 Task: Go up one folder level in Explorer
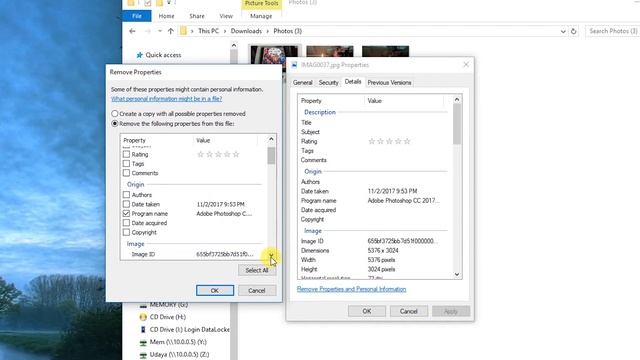pos(171,31)
